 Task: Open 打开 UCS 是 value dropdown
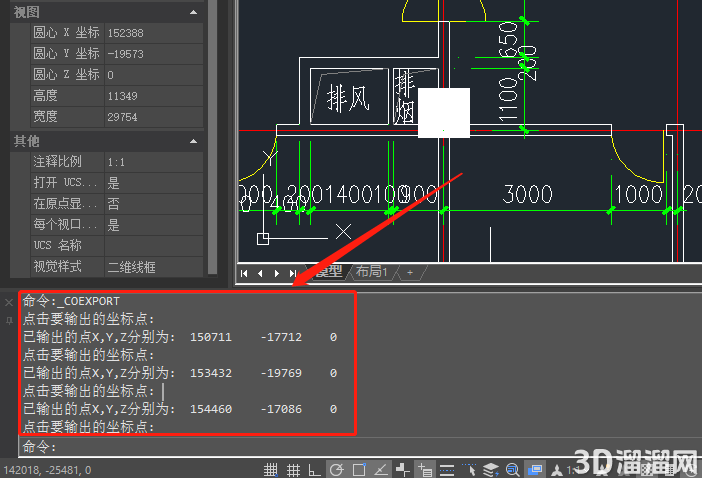(154, 183)
